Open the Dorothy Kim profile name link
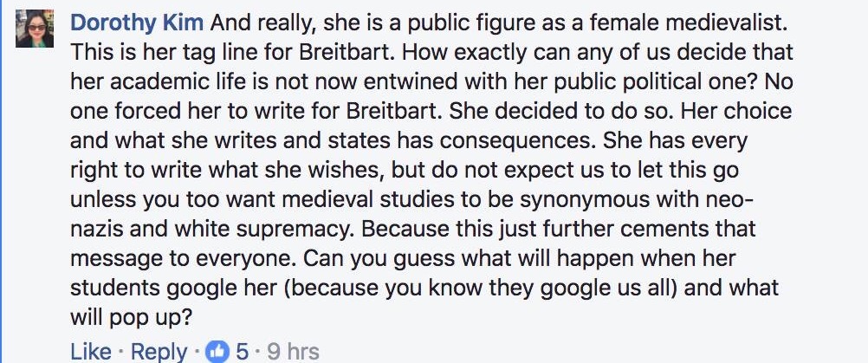868x363 pixels. 137,23
